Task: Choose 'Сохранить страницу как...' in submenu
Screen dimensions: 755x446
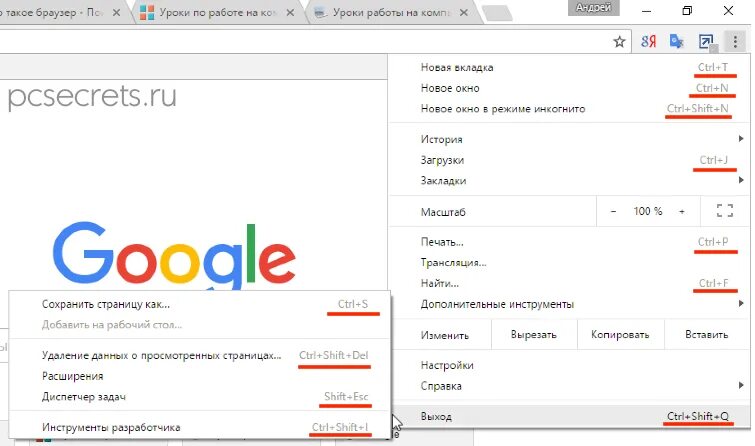Action: click(x=199, y=304)
